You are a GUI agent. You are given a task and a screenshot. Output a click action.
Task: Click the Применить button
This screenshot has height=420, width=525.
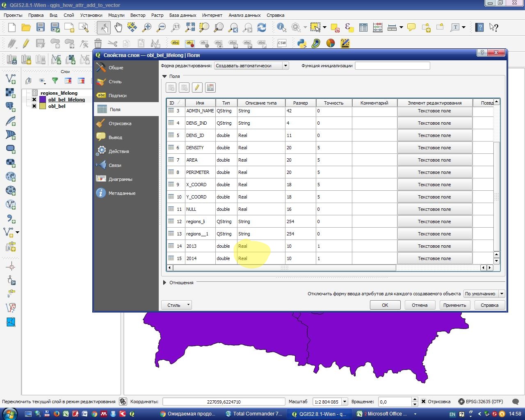click(x=454, y=305)
